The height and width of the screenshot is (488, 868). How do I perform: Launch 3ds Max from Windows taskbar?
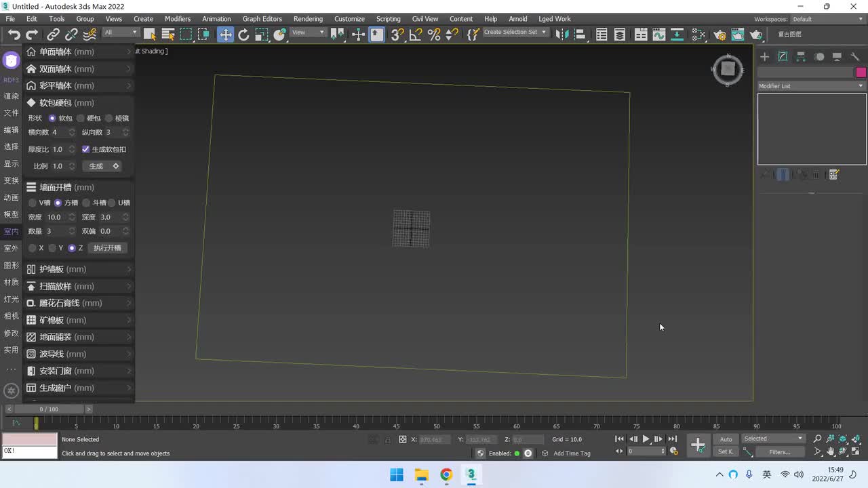(471, 474)
